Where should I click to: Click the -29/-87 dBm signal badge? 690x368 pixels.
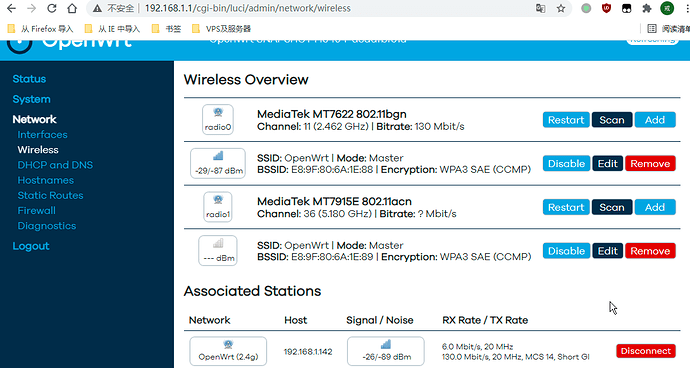(218, 163)
